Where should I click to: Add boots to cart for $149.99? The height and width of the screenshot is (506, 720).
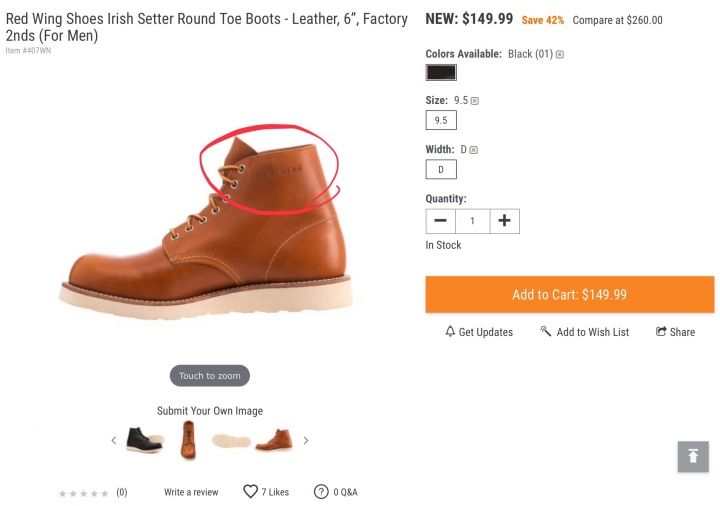click(x=569, y=294)
